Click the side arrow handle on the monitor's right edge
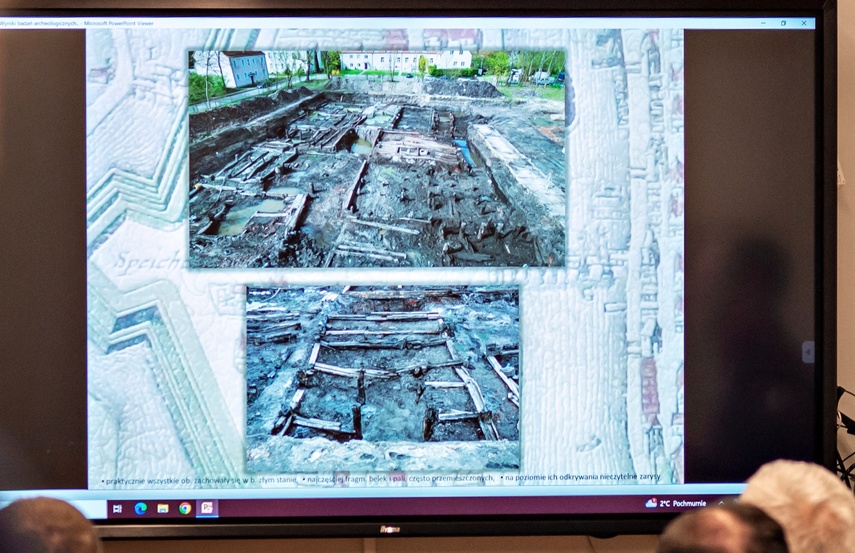The height and width of the screenshot is (553, 855). click(x=808, y=352)
